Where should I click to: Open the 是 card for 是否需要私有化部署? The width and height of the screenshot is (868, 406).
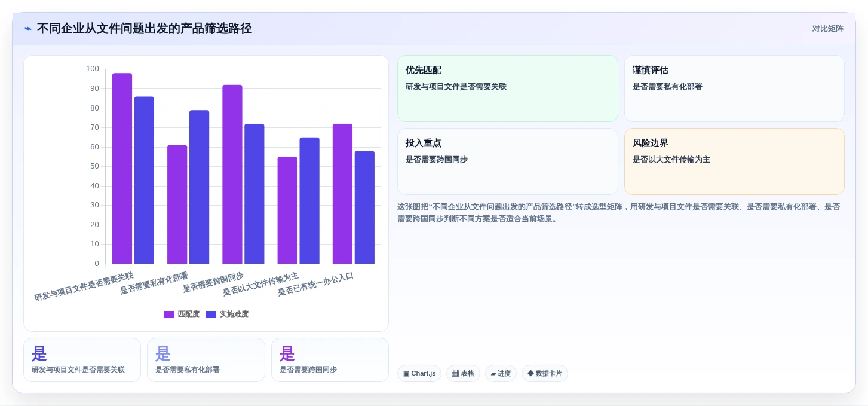[x=206, y=360]
